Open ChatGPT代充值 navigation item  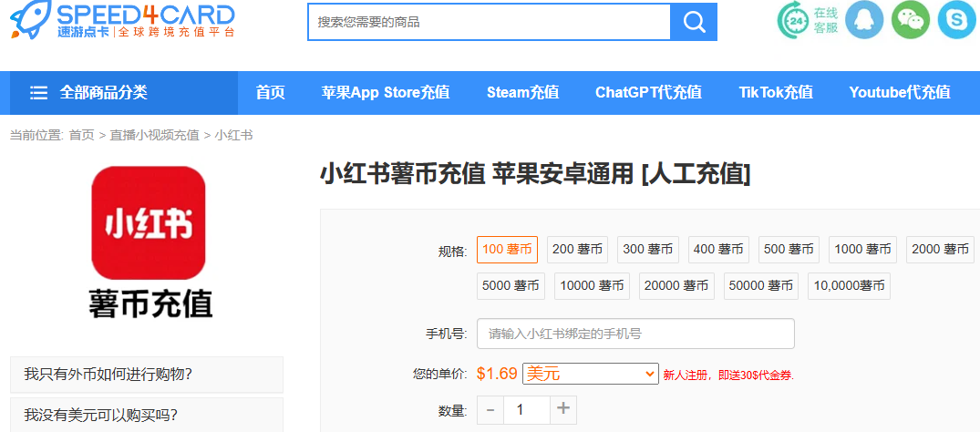point(648,93)
